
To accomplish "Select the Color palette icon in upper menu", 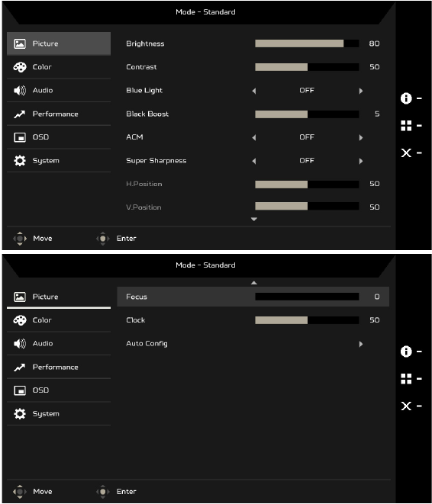I will pos(20,67).
